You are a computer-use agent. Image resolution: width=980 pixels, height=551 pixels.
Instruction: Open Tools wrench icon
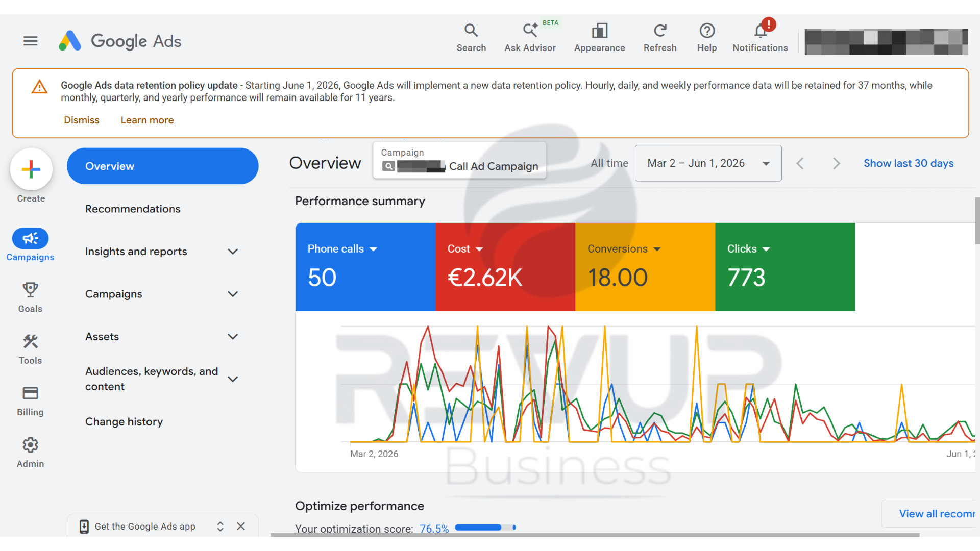click(x=30, y=349)
